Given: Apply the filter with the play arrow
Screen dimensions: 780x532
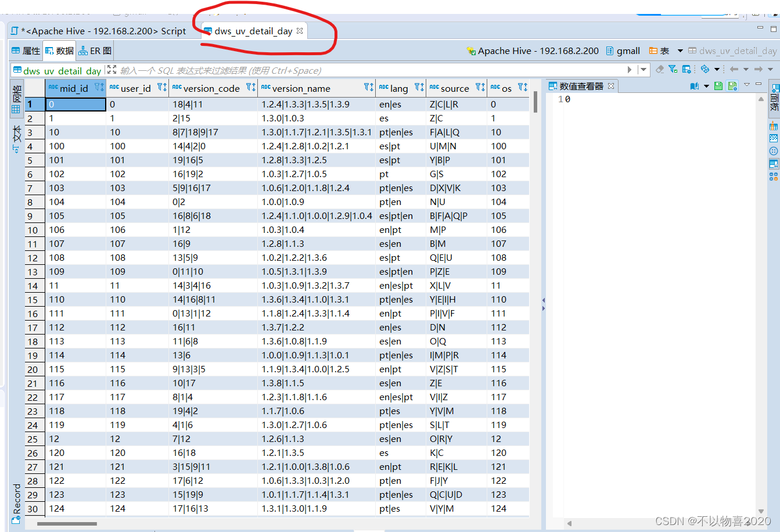Looking at the screenshot, I should pyautogui.click(x=630, y=70).
